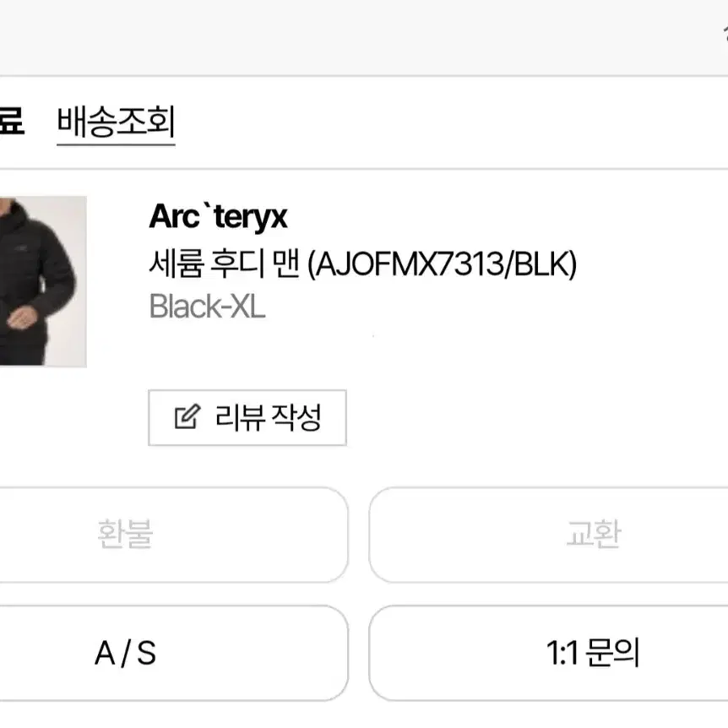
Task: Click the gray header bar at the top
Action: 364,37
